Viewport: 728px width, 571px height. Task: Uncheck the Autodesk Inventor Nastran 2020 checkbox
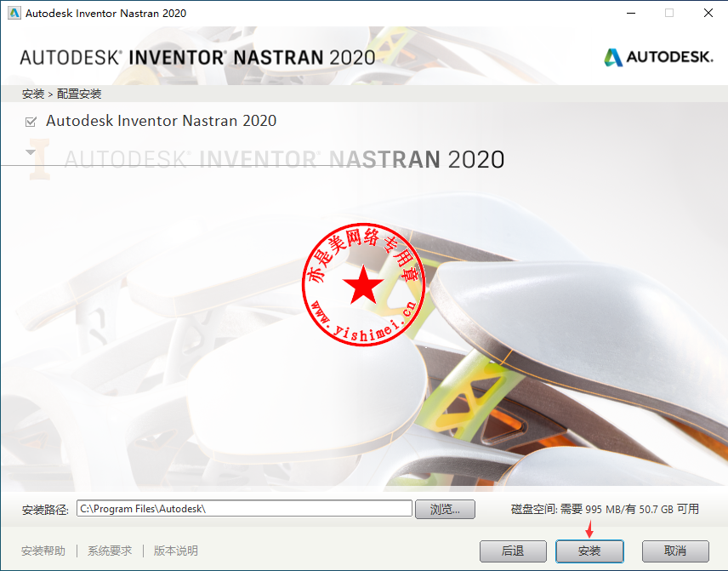click(31, 122)
